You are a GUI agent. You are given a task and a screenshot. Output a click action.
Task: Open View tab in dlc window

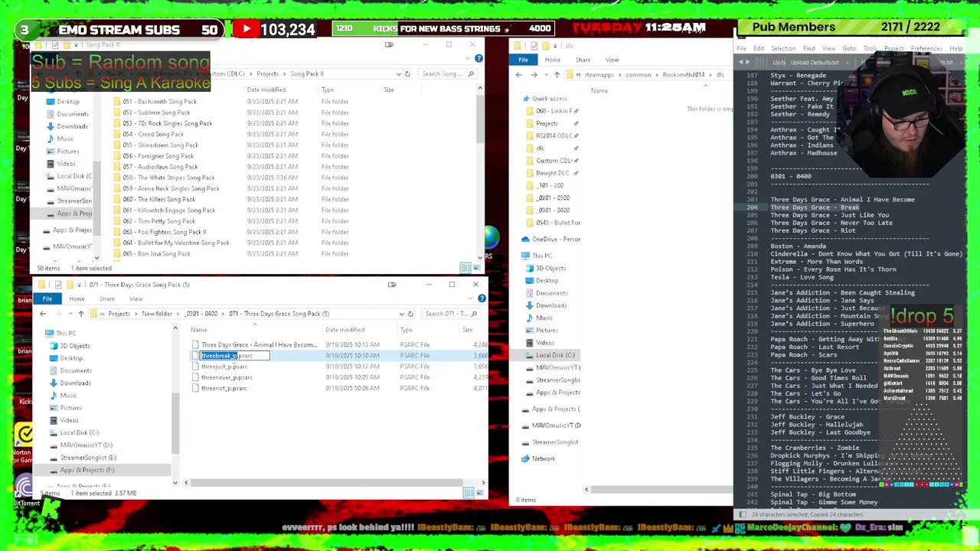click(x=612, y=60)
